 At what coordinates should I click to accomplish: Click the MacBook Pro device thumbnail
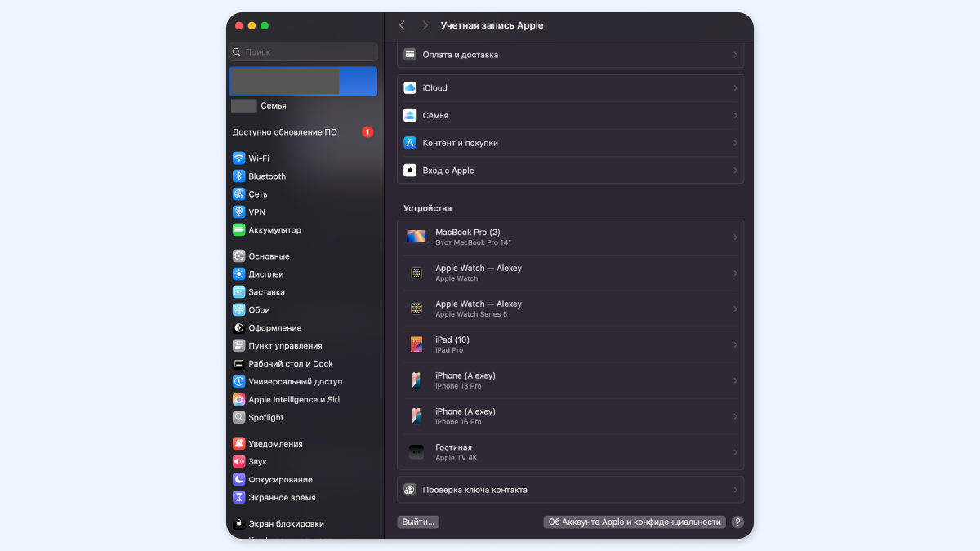(x=416, y=237)
